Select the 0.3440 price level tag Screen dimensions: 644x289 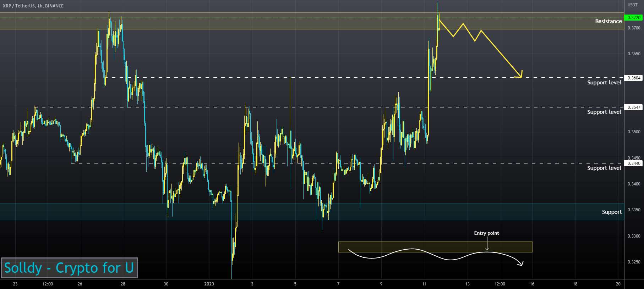point(634,163)
